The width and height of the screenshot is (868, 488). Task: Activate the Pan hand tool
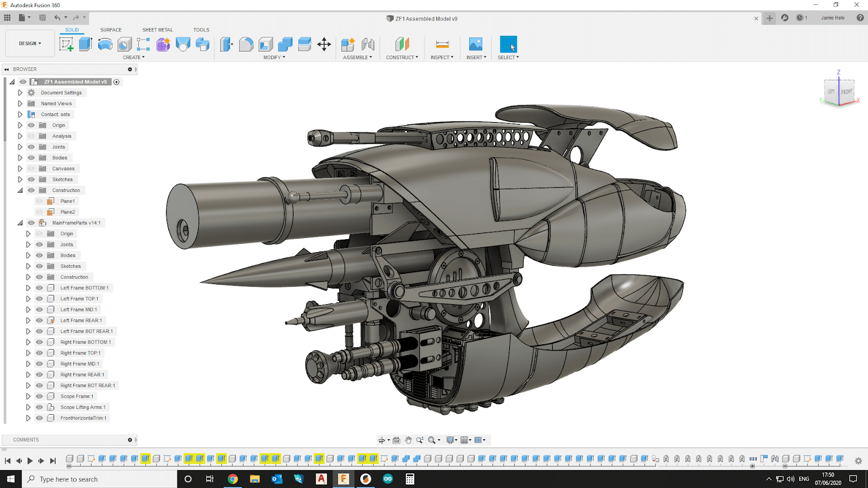pos(408,440)
